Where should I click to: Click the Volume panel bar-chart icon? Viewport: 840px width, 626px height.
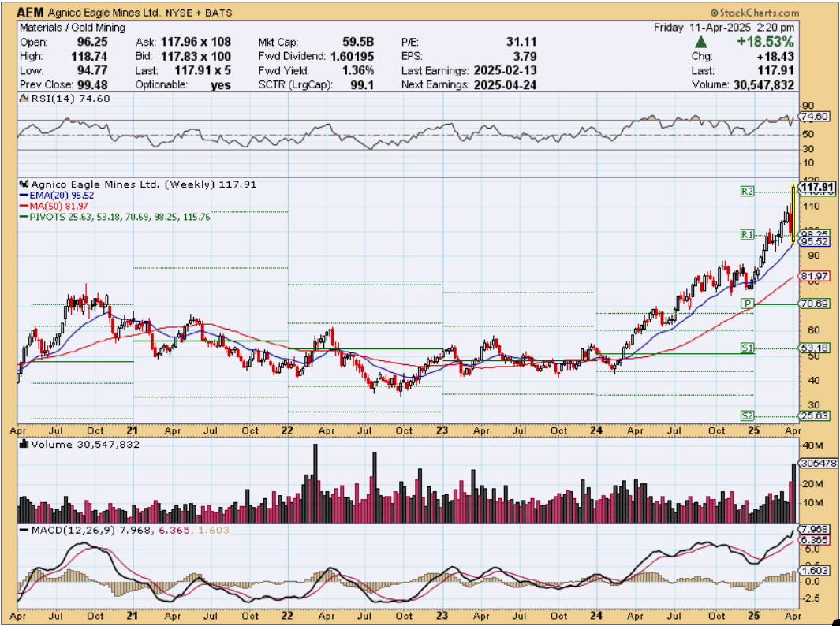24,444
